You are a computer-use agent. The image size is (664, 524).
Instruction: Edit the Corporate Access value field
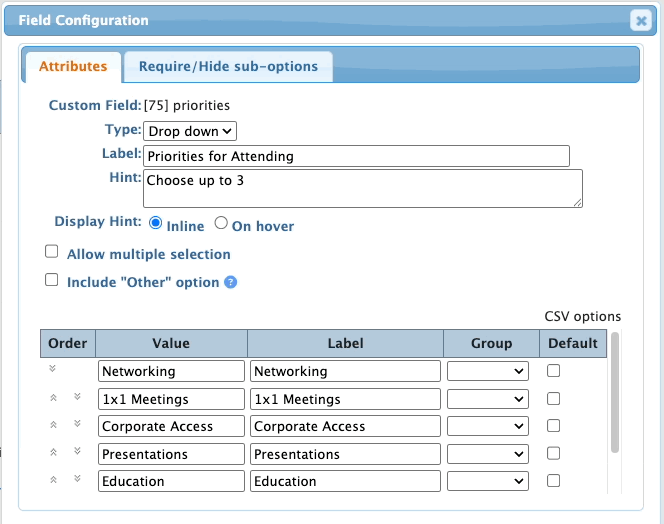171,426
